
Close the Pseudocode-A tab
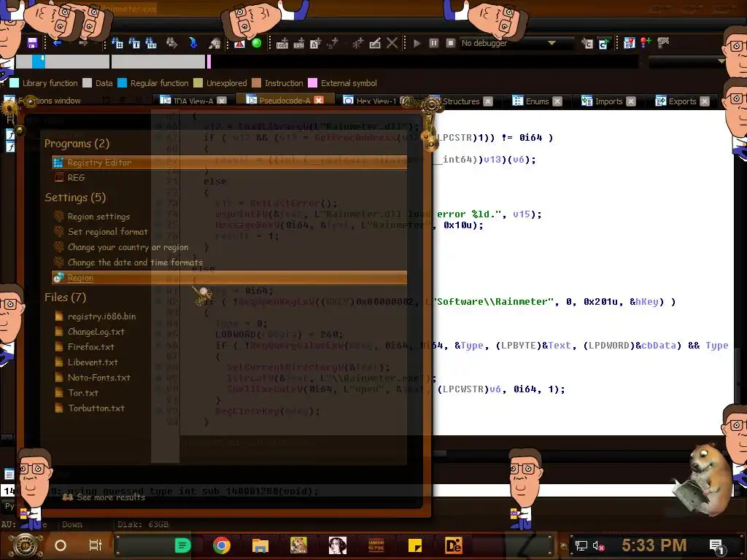pos(319,100)
